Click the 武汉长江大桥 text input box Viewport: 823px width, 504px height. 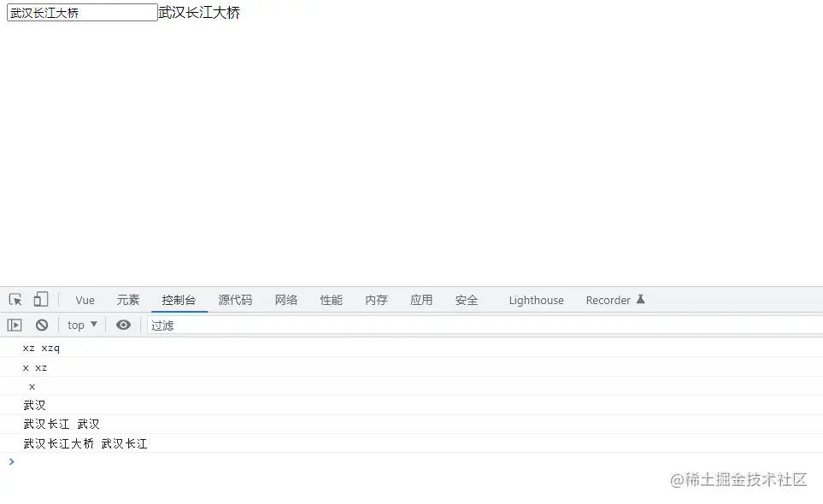point(82,13)
